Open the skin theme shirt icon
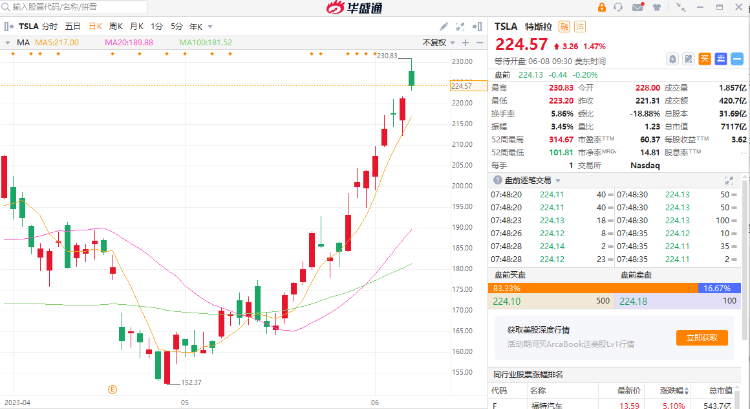The height and width of the screenshot is (409, 750). pyautogui.click(x=657, y=7)
